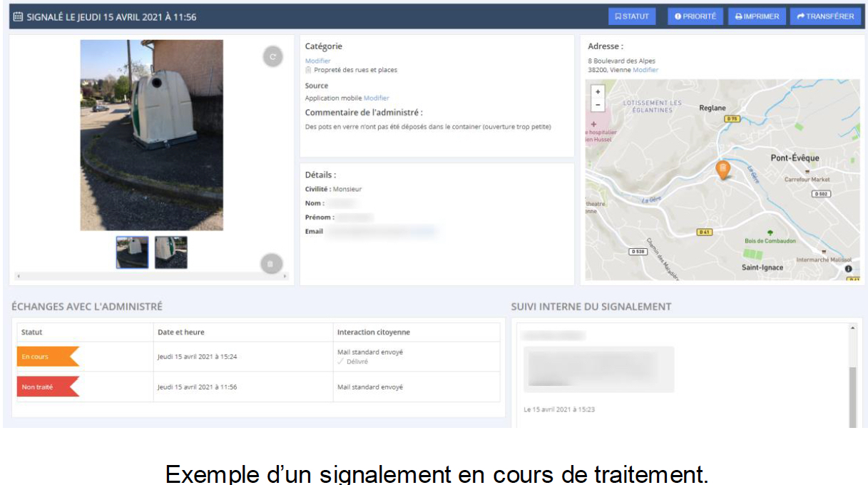
Task: Rotate the photo with the circular arrow icon
Action: 272,56
